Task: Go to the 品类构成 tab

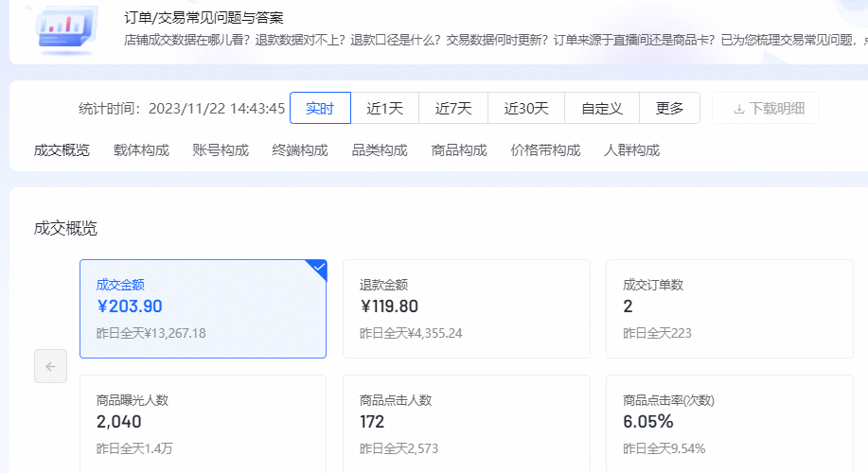Action: pyautogui.click(x=380, y=150)
